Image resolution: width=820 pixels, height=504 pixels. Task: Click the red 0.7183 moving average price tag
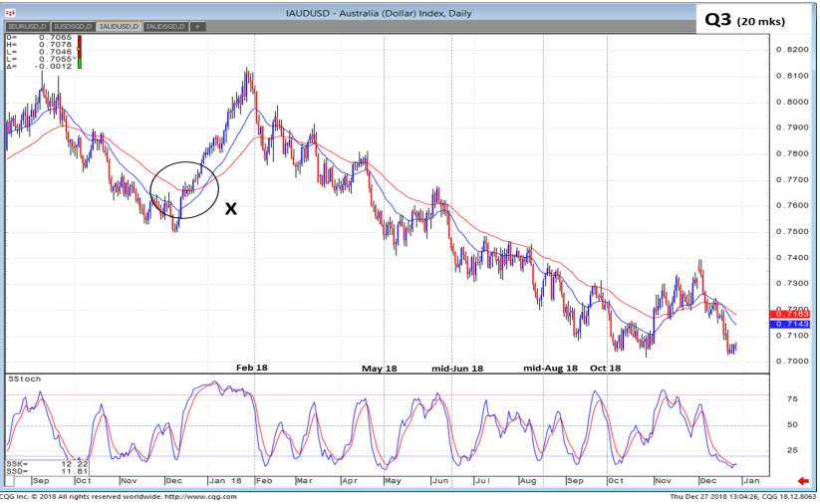pyautogui.click(x=790, y=314)
